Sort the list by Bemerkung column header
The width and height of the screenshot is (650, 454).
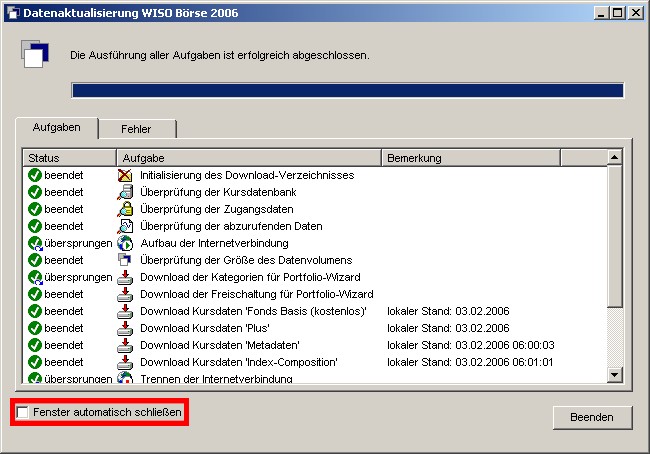tap(471, 158)
